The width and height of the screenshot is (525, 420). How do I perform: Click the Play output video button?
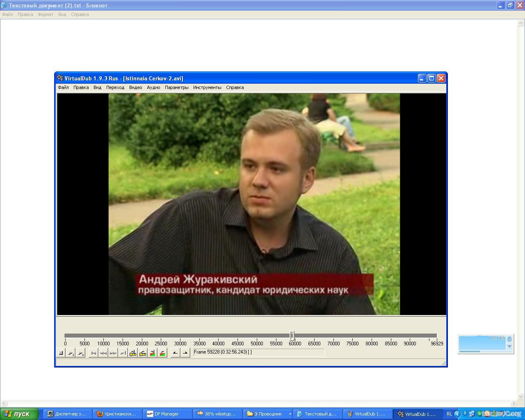click(x=81, y=353)
